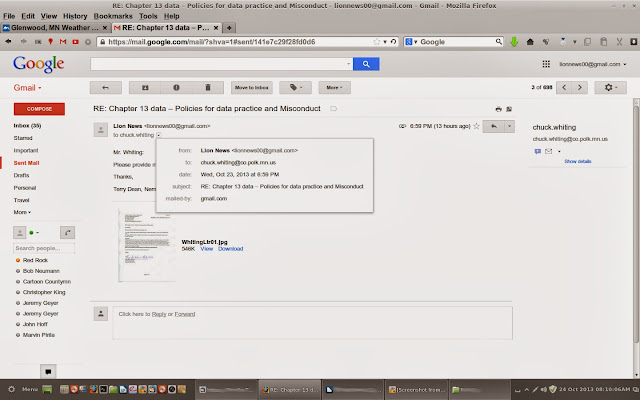The image size is (640, 400).
Task: Open the History menu
Action: pos(75,16)
